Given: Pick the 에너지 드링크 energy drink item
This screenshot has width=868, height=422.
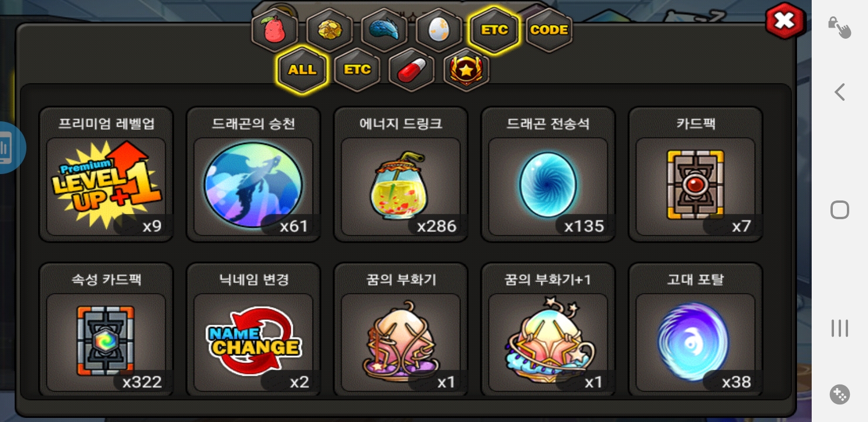Looking at the screenshot, I should tap(401, 174).
